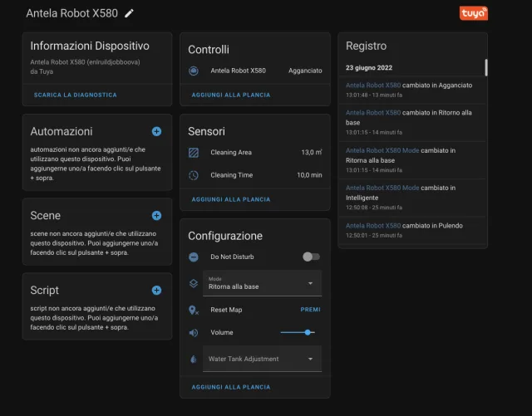
Task: Open Antela Robot X580 link in Pulendo log entry
Action: coord(373,226)
